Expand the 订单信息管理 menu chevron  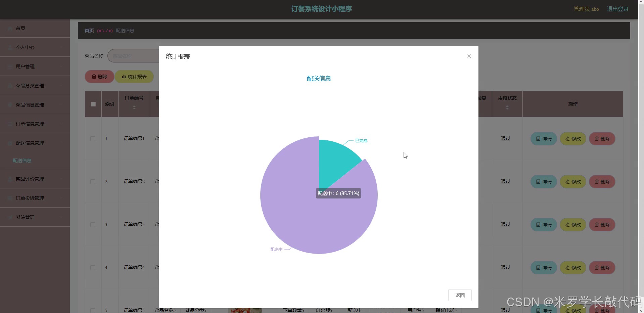62,124
